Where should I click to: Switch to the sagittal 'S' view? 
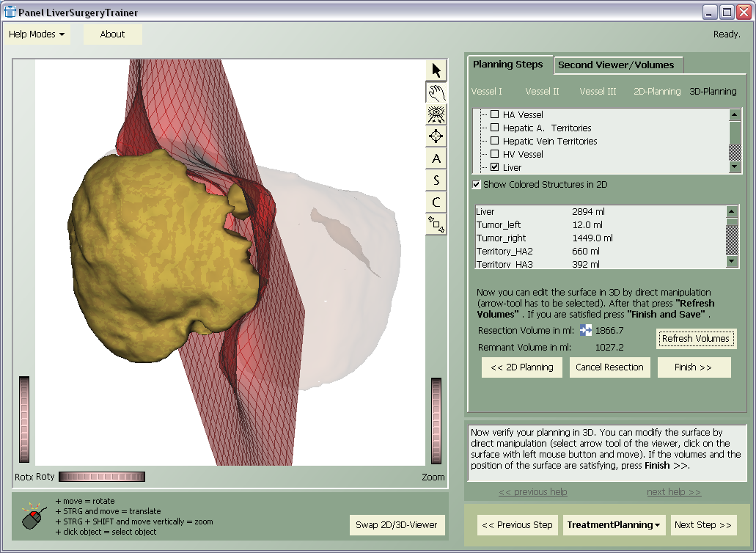click(x=436, y=180)
